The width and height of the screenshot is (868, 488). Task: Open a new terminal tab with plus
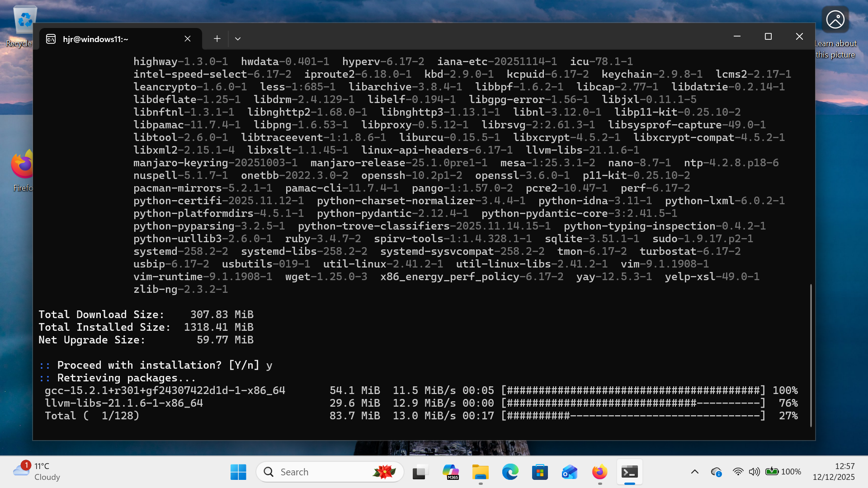point(217,39)
